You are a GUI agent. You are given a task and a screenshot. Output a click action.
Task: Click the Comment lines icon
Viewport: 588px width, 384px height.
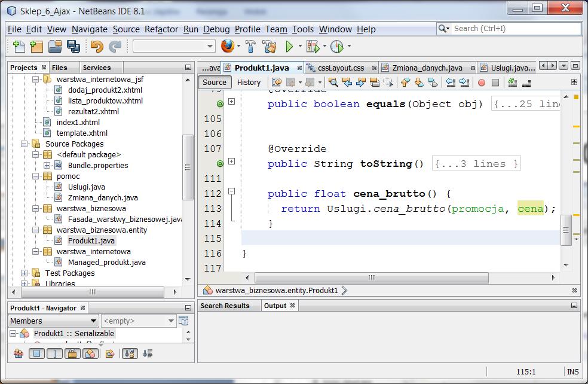point(513,82)
